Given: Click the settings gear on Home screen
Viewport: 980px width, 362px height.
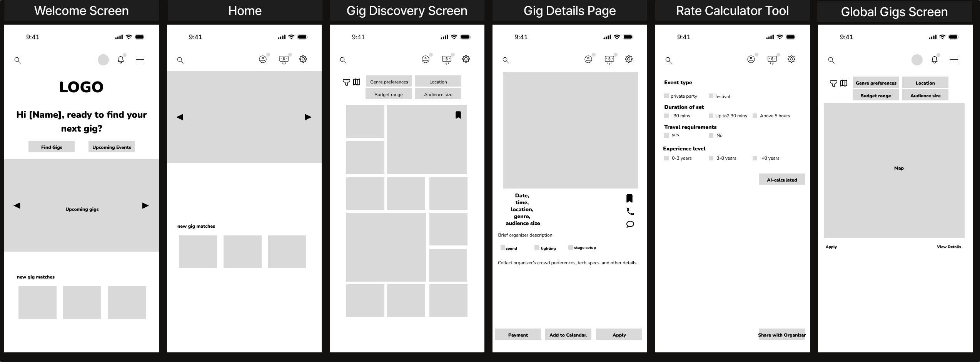Looking at the screenshot, I should (x=303, y=59).
